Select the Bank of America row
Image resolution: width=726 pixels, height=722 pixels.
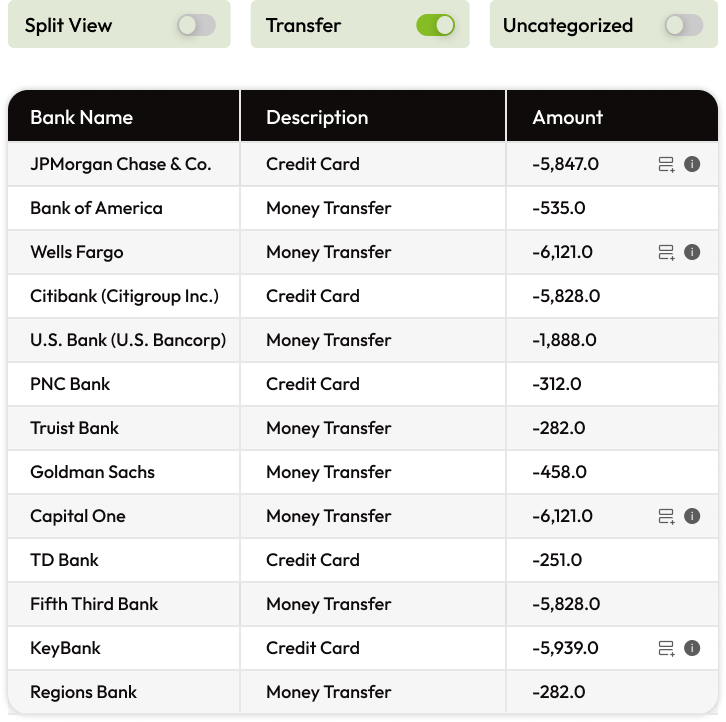(x=363, y=208)
